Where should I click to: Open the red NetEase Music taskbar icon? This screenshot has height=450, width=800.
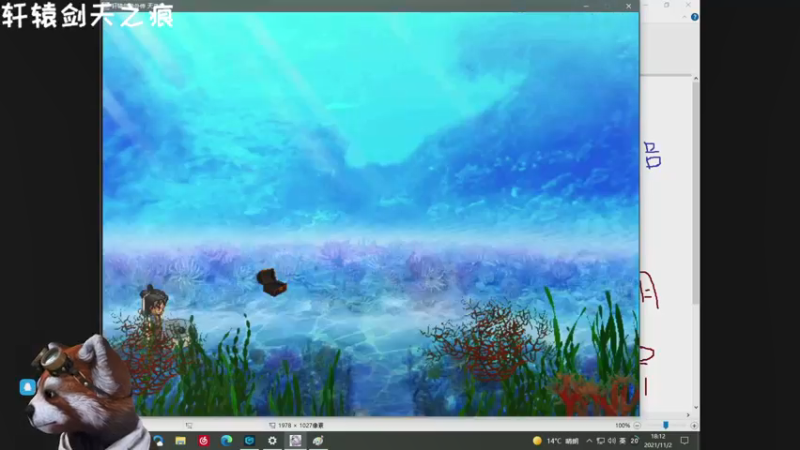204,441
